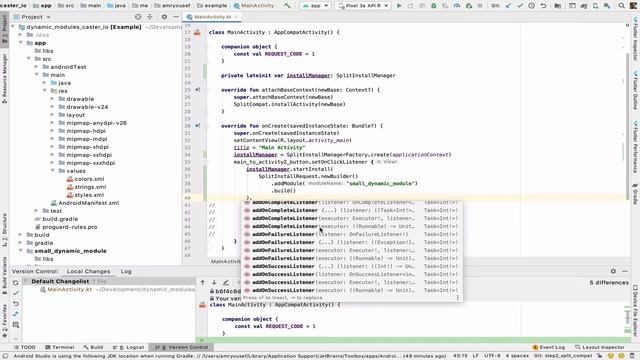Click the Debug app bug icon
The width and height of the screenshot is (640, 360).
[433, 6]
